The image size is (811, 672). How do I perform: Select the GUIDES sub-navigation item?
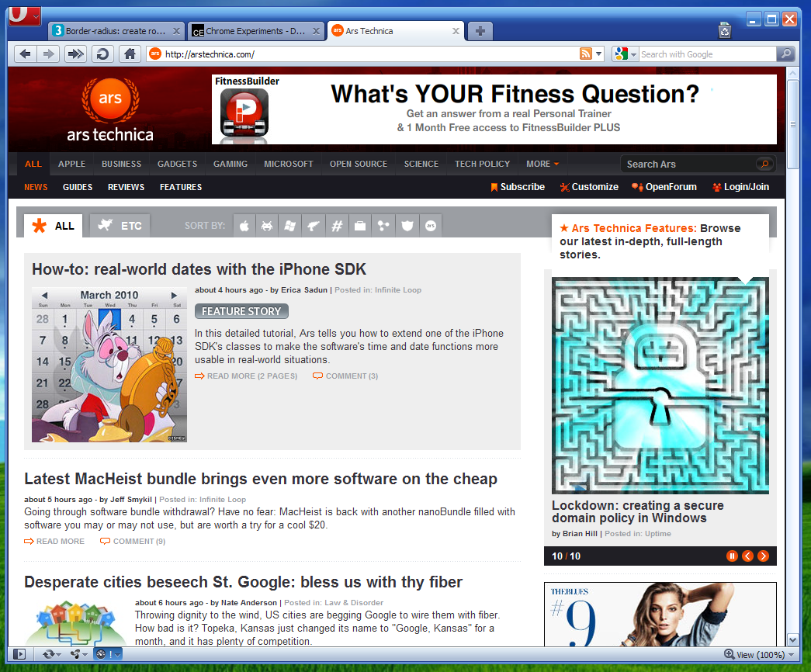pos(78,187)
